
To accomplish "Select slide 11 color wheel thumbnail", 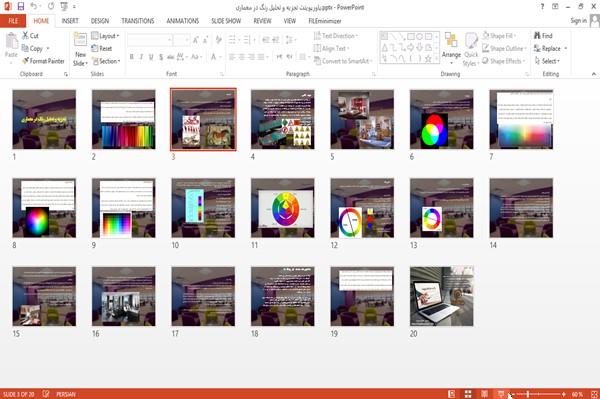I will [x=282, y=208].
